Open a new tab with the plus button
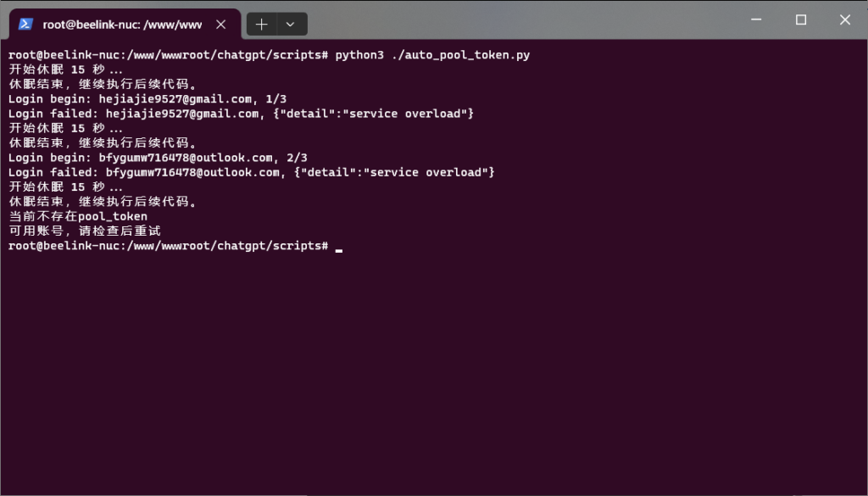This screenshot has width=868, height=496. 261,25
